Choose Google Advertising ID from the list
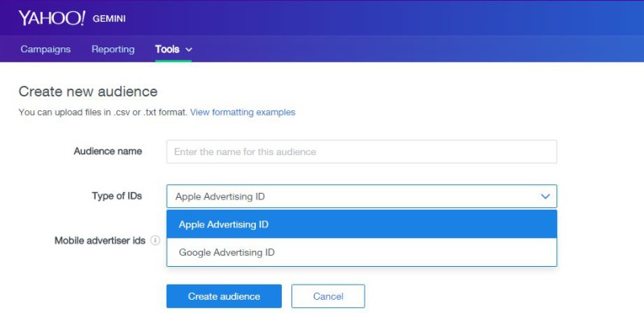 (x=361, y=252)
